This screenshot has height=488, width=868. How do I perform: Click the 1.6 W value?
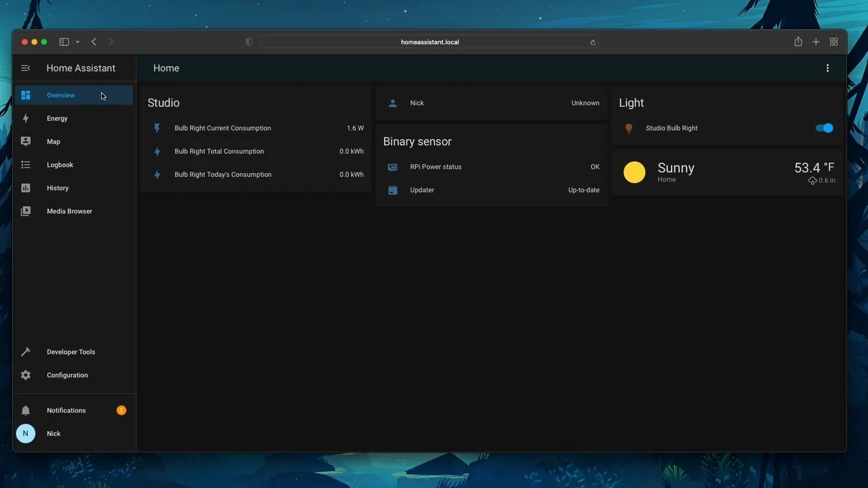click(355, 128)
